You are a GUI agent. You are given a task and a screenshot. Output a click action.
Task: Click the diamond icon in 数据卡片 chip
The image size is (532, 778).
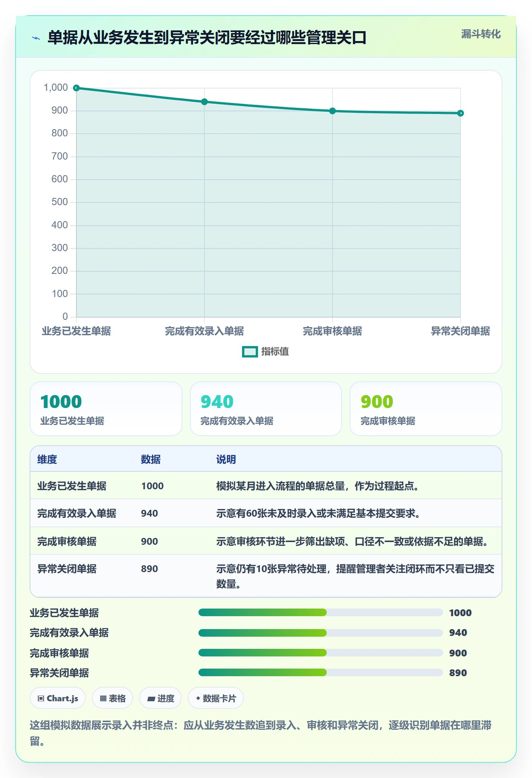(198, 698)
